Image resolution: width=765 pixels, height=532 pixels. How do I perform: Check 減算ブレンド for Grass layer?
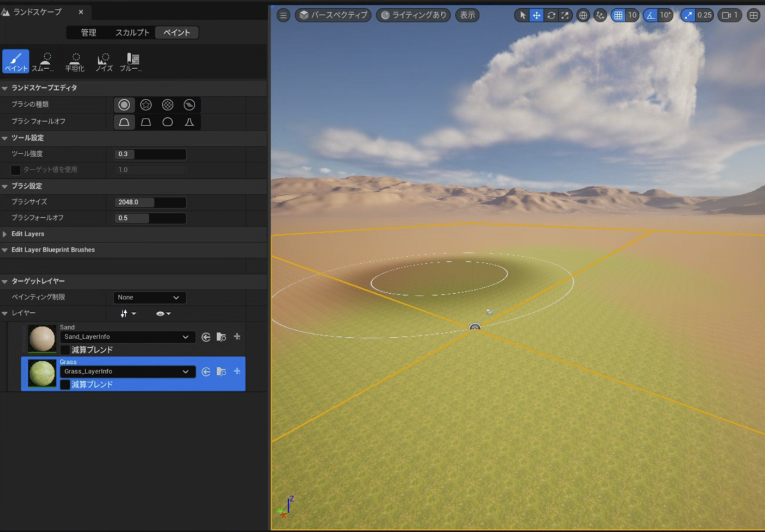[x=65, y=384]
